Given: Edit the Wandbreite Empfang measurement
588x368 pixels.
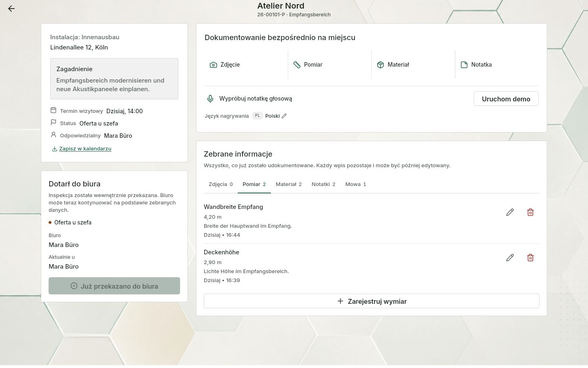Looking at the screenshot, I should pos(510,212).
